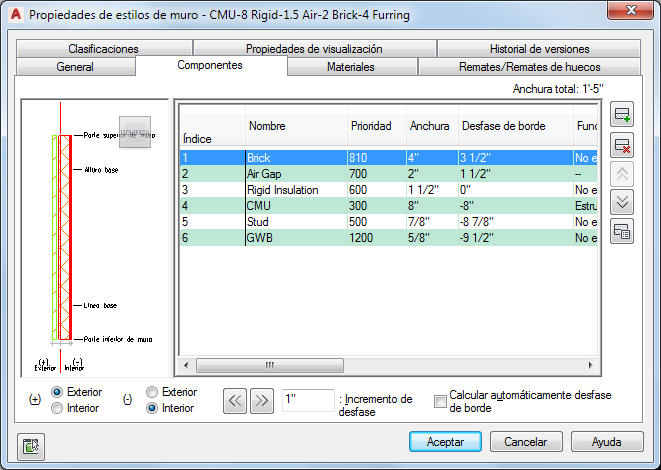
Task: Open Propiedades de visualización tab
Action: pyautogui.click(x=314, y=49)
